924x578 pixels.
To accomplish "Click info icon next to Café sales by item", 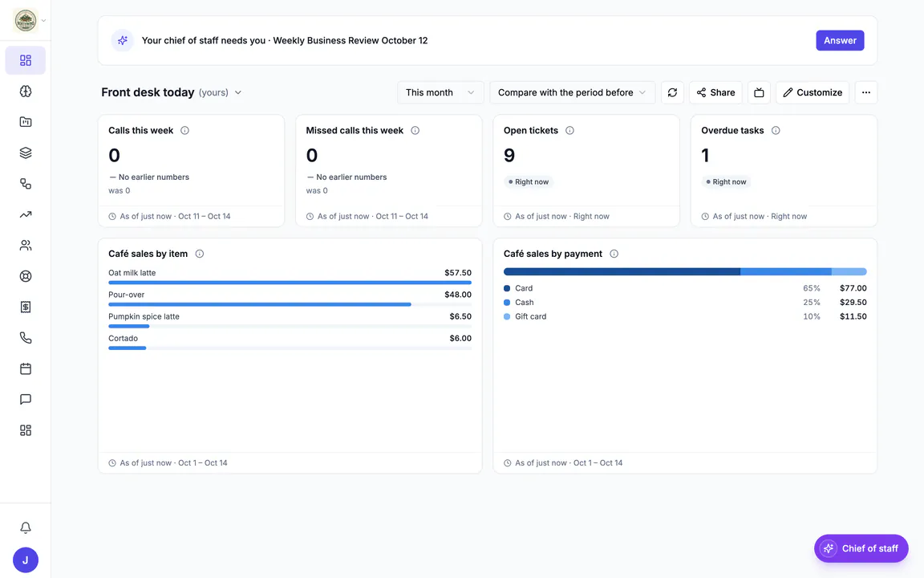I will [200, 254].
